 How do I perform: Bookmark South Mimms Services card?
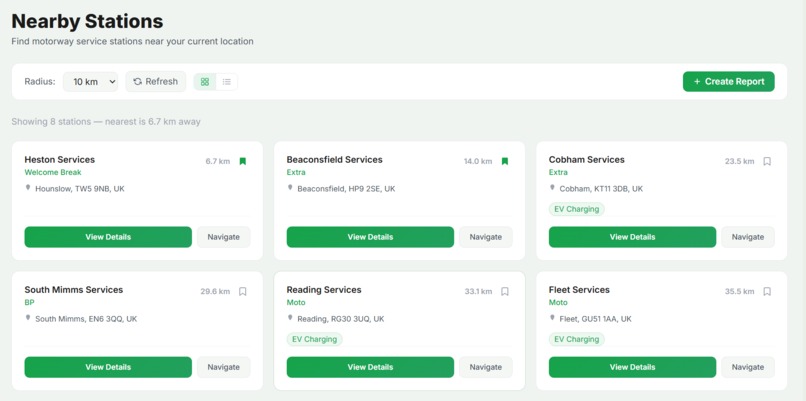click(x=243, y=291)
